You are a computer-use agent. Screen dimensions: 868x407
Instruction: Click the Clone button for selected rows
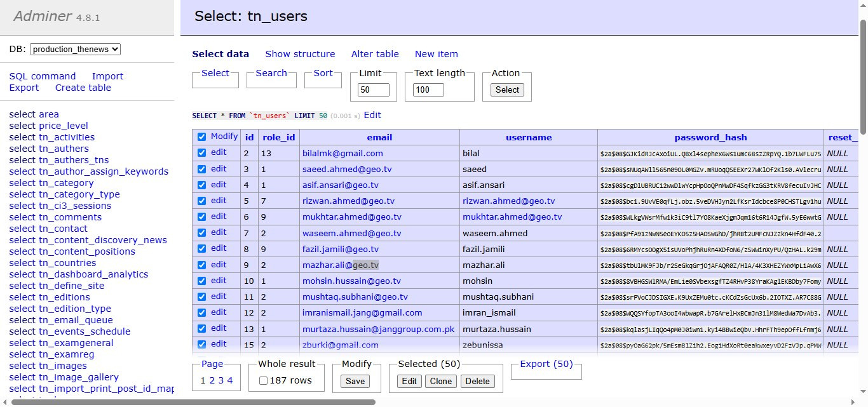pos(440,381)
